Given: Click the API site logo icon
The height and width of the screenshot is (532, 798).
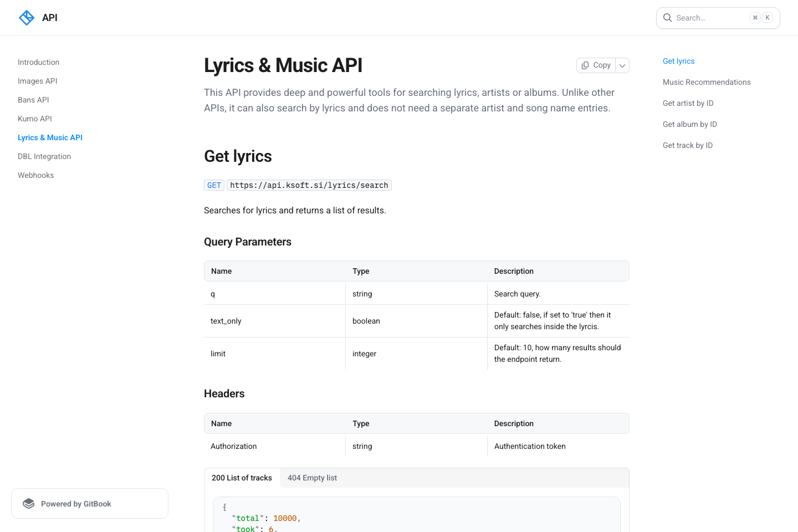Looking at the screenshot, I should (x=26, y=17).
